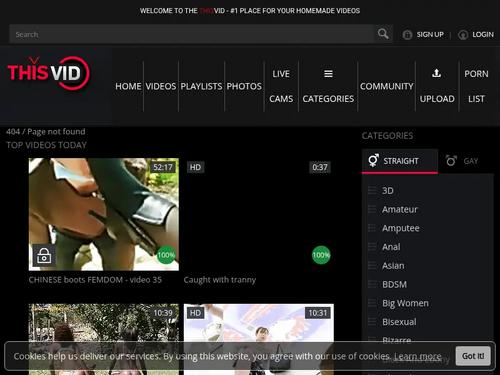Screen dimensions: 500x375
Task: Open the Asian category
Action: 393,266
